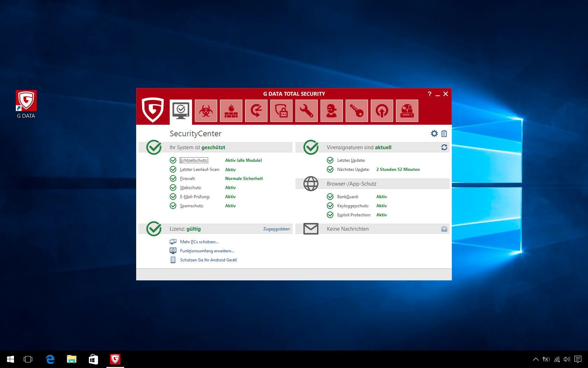Click Funktionsumfang erweitern link
Image resolution: width=588 pixels, height=368 pixels.
tap(207, 251)
